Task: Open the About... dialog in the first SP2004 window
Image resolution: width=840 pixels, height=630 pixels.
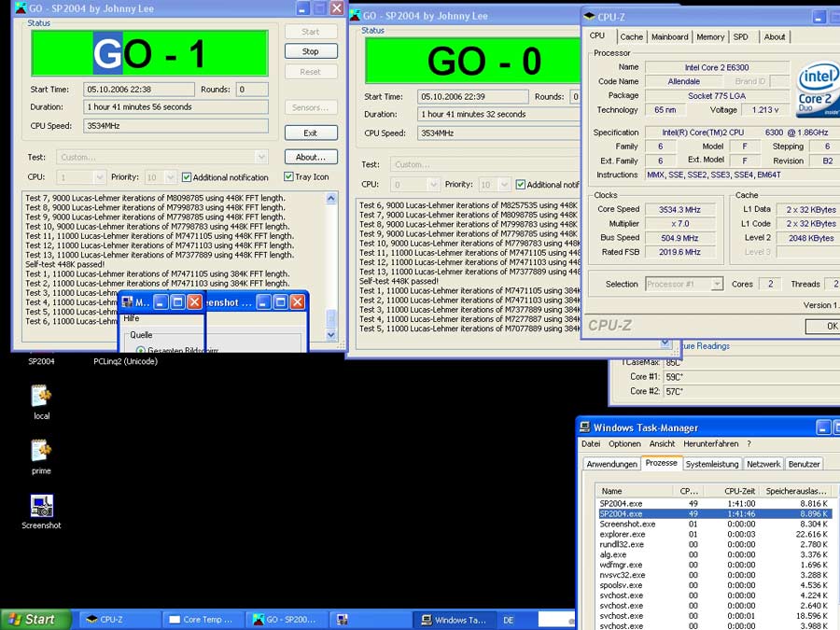Action: (311, 157)
